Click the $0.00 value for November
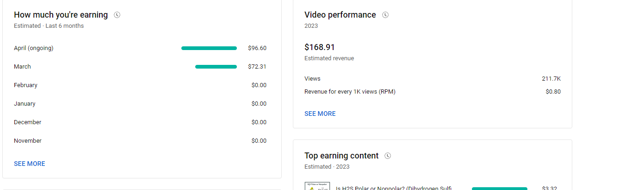This screenshot has width=644, height=190. pyautogui.click(x=259, y=141)
